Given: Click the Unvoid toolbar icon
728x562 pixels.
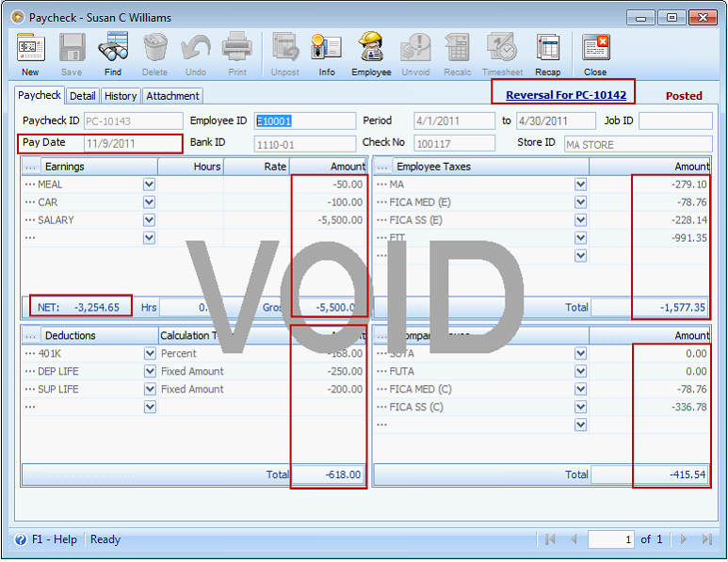Looking at the screenshot, I should click(415, 48).
